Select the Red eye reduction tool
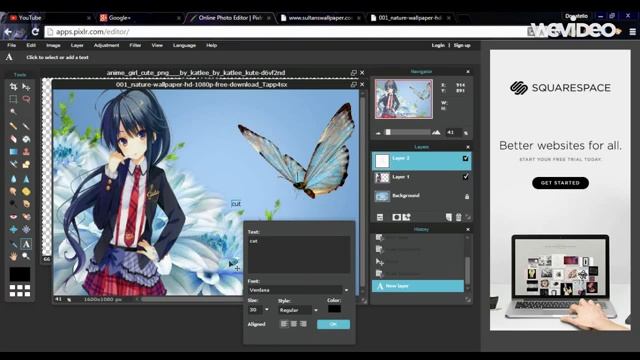640x360 pixels. coord(13,216)
